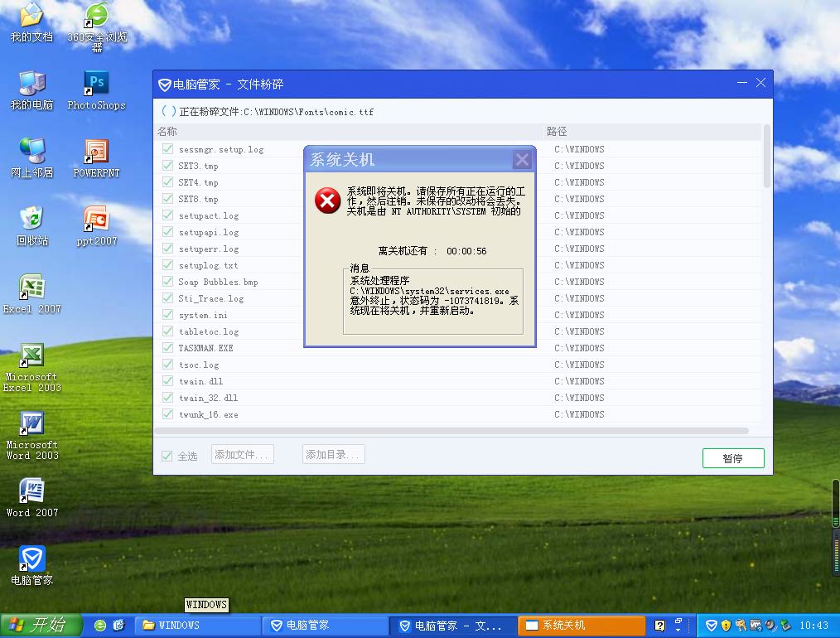Click the 电脑管家 logo in the file shredder title bar
Screen dimensions: 840x638
(x=165, y=85)
